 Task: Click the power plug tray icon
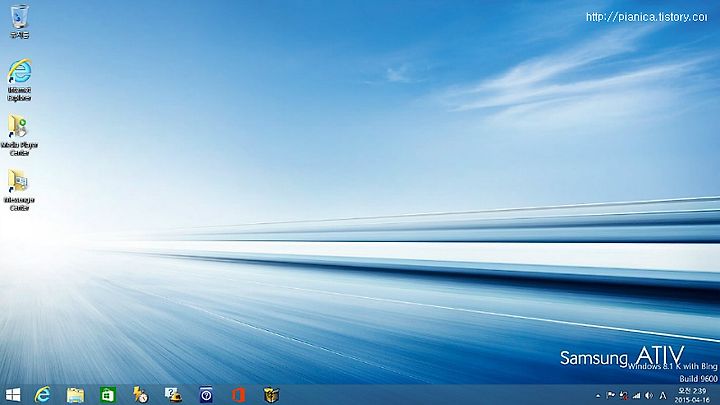pyautogui.click(x=624, y=395)
